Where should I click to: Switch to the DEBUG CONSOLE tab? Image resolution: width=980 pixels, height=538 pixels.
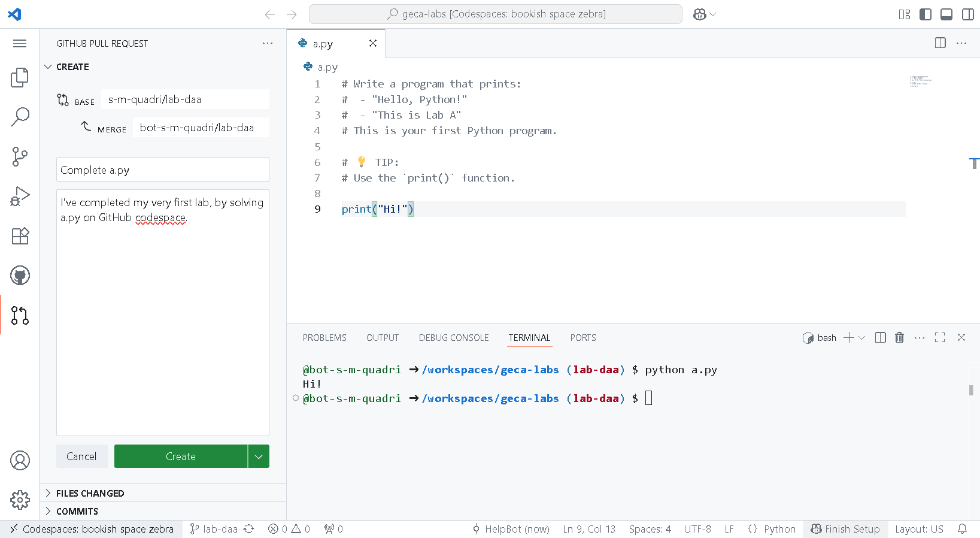[x=454, y=338]
